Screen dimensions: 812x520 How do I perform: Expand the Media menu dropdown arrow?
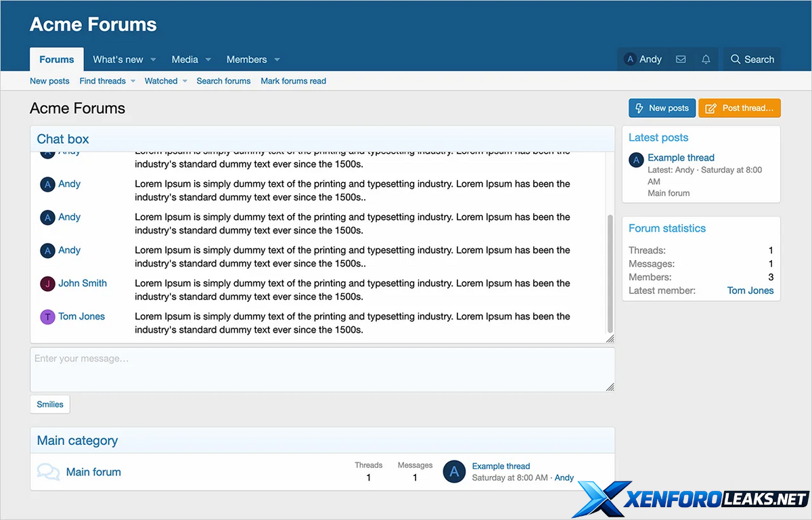pos(208,60)
